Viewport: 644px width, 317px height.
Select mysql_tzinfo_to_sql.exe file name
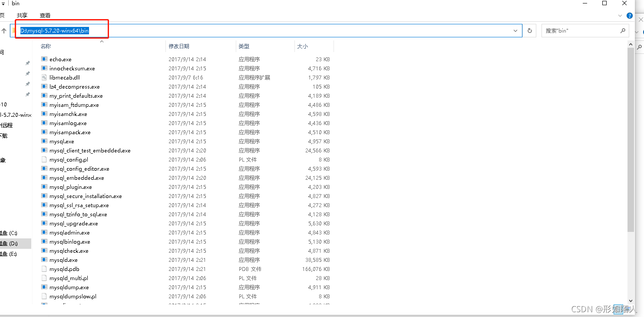click(x=78, y=214)
